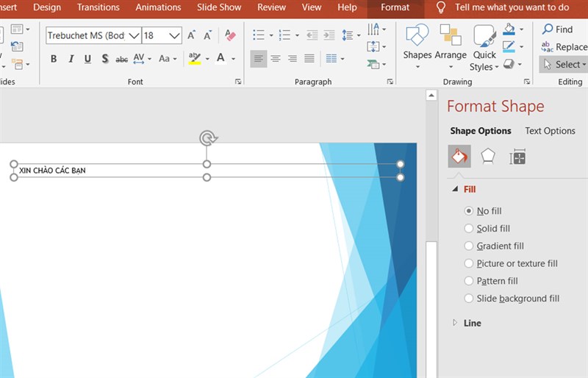Switch to Animations tab
Screen dimensions: 588x378
[158, 7]
